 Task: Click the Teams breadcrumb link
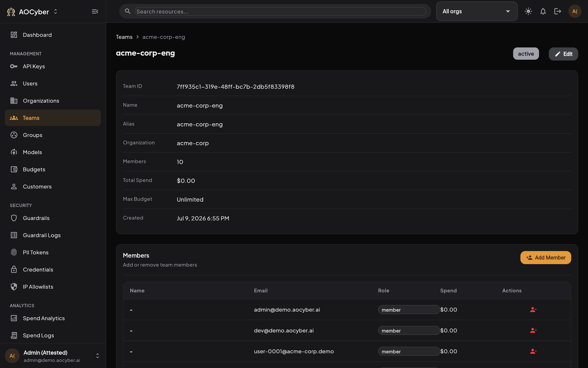click(124, 37)
